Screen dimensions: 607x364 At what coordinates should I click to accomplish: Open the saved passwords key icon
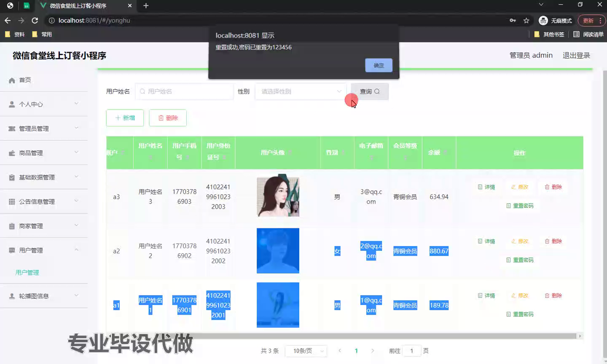(513, 20)
